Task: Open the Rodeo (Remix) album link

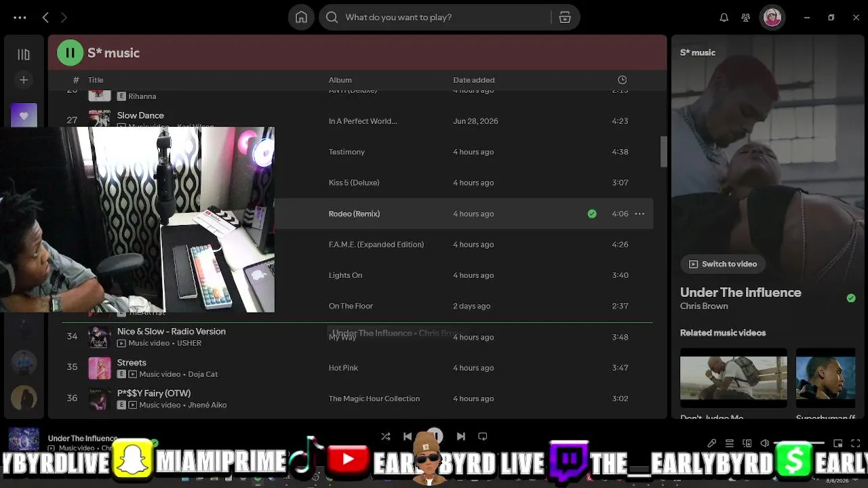Action: tap(354, 213)
